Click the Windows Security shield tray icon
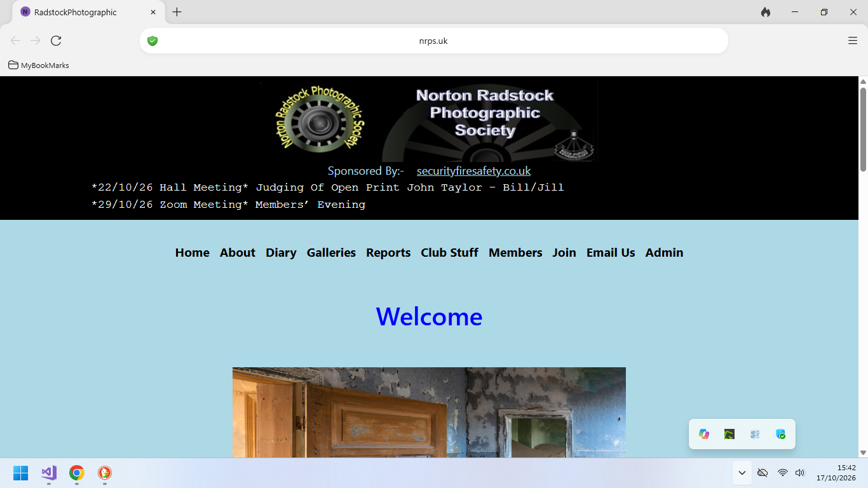The image size is (868, 488). click(x=781, y=434)
